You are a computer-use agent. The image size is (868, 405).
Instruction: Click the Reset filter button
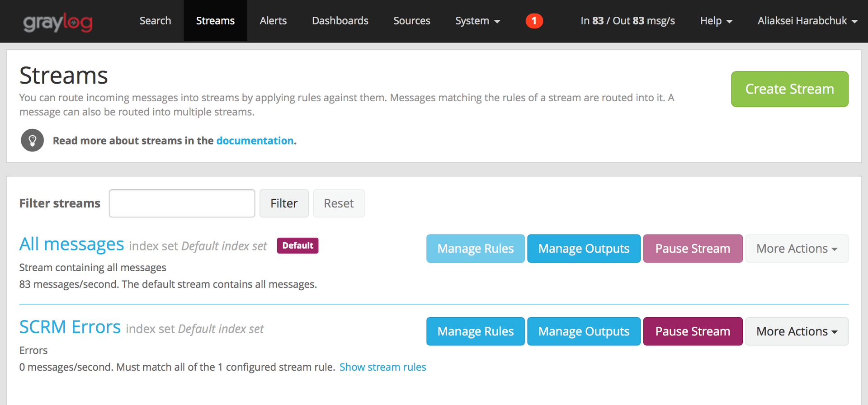coord(339,203)
